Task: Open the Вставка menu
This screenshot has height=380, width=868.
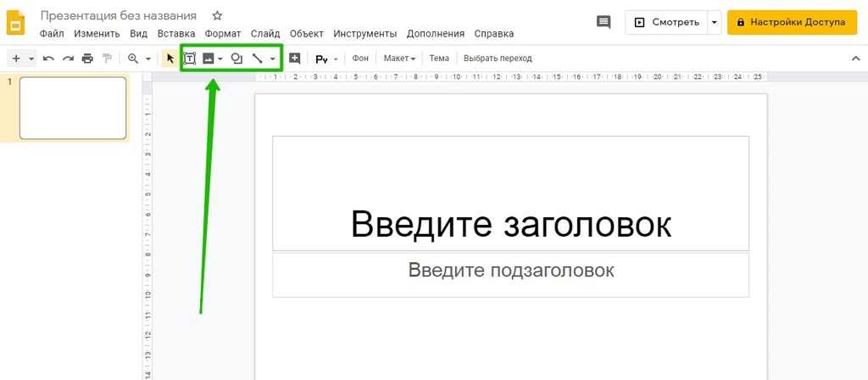Action: tap(176, 34)
